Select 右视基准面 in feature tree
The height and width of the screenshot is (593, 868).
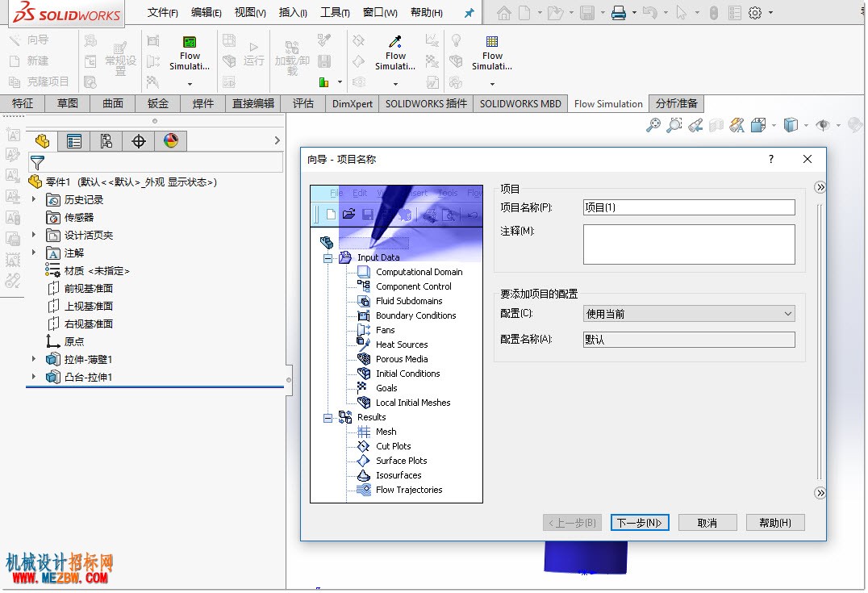tap(81, 324)
